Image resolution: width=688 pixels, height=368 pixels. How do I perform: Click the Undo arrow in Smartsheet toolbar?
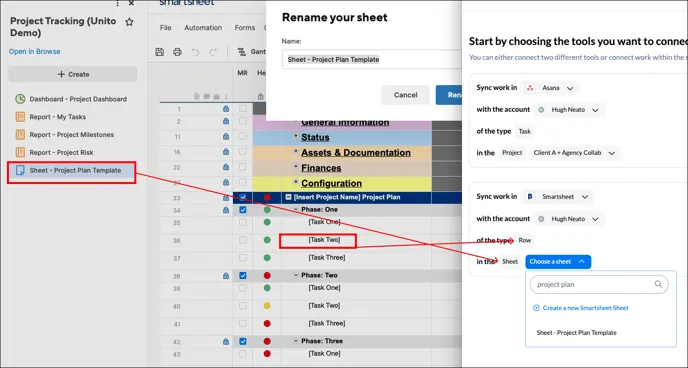click(x=195, y=52)
